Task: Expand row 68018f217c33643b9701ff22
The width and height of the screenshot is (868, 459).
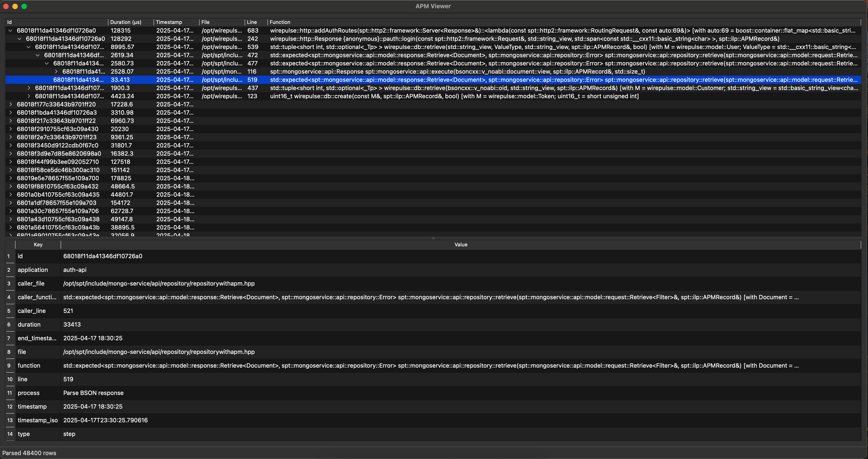Action: 10,121
